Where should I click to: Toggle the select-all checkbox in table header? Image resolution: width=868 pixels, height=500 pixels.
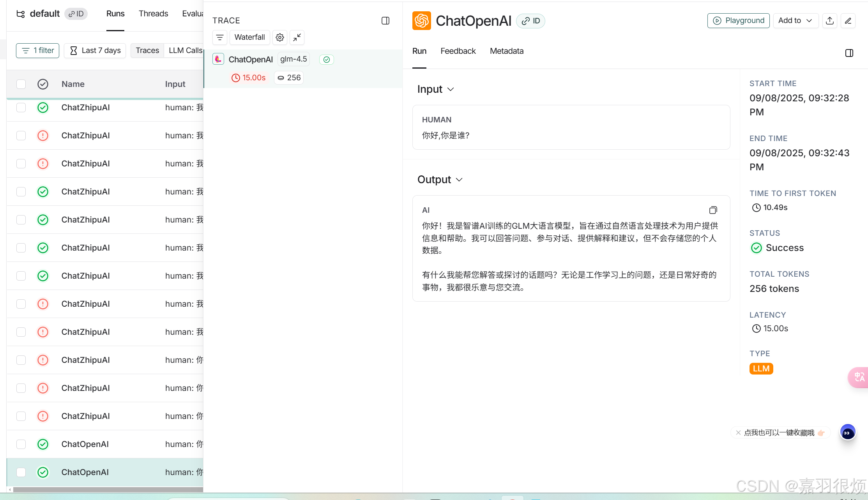point(21,84)
